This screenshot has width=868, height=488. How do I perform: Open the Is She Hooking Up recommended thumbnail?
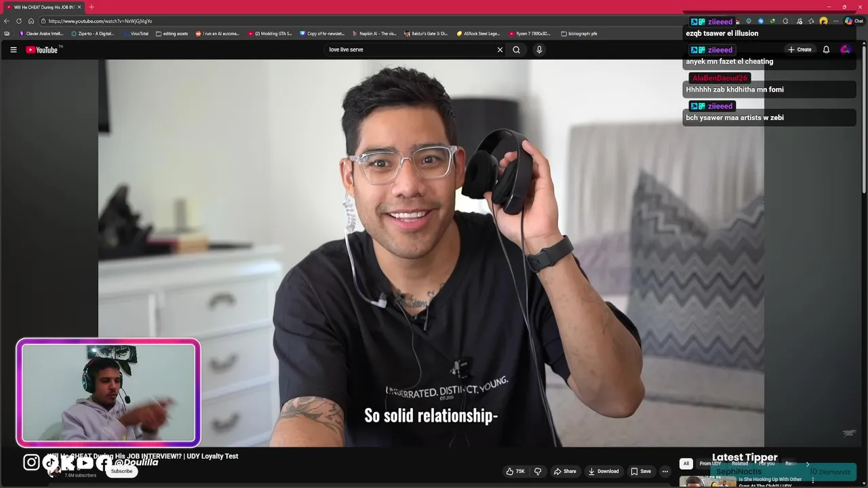[x=707, y=482]
